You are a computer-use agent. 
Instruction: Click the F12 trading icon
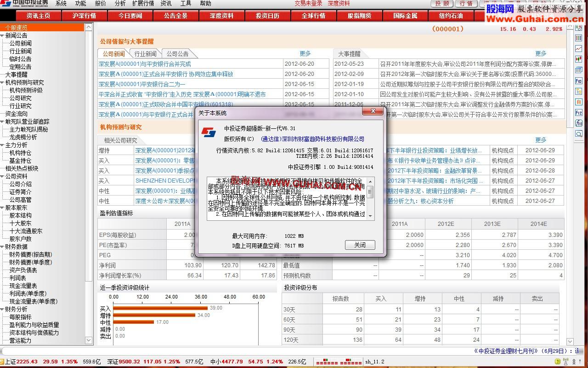pyautogui.click(x=579, y=112)
